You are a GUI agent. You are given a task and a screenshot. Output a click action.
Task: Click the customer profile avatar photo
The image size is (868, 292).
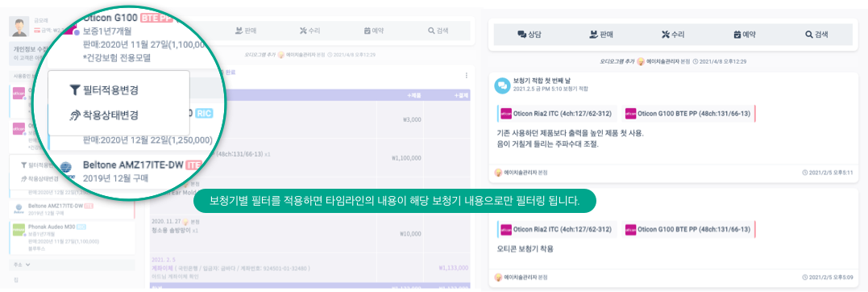point(19,27)
